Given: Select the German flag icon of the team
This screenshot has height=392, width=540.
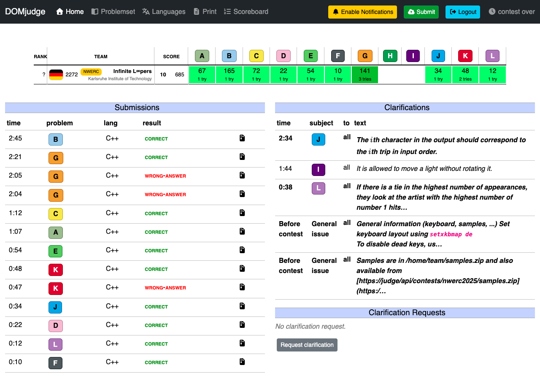Looking at the screenshot, I should click(x=56, y=75).
